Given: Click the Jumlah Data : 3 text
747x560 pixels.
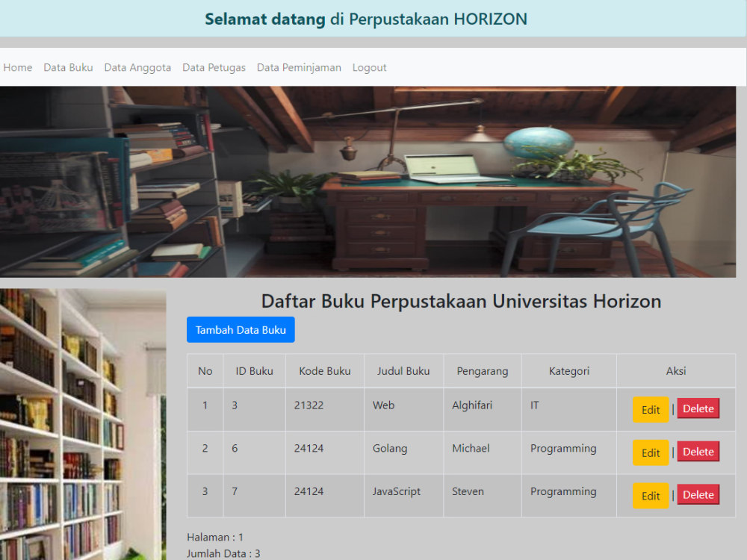Looking at the screenshot, I should pos(223,553).
